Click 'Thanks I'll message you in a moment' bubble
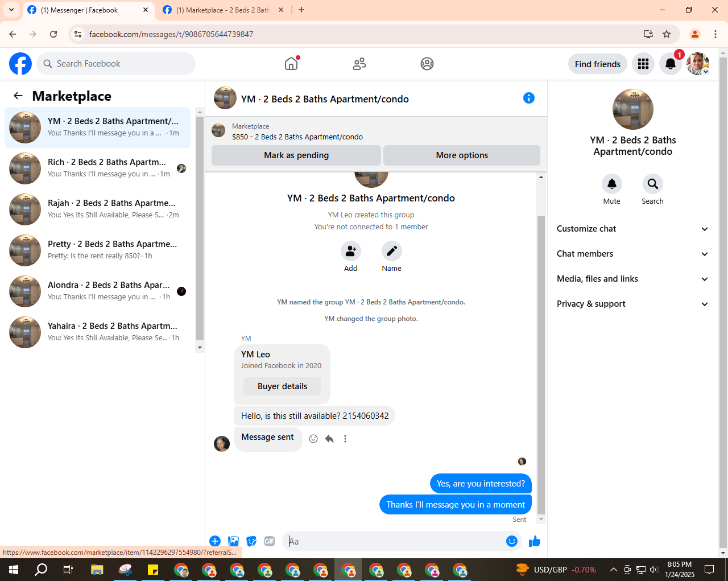 point(456,505)
